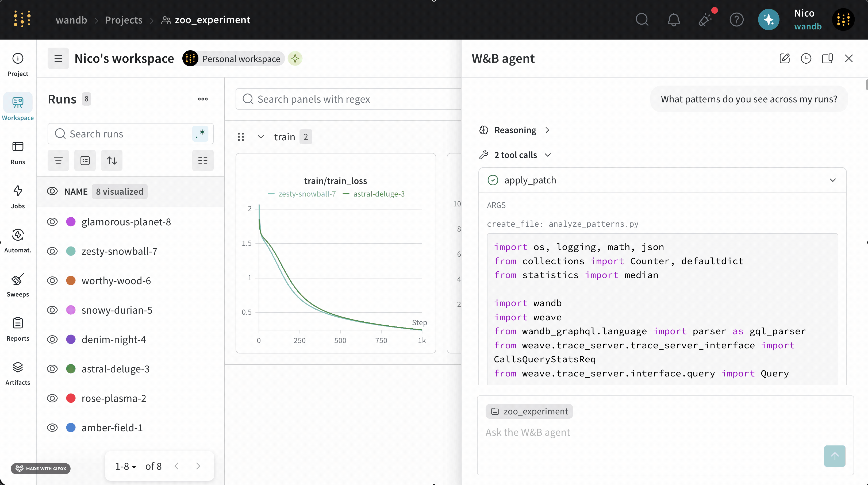Open the notifications bell
The image size is (868, 485).
click(x=674, y=20)
